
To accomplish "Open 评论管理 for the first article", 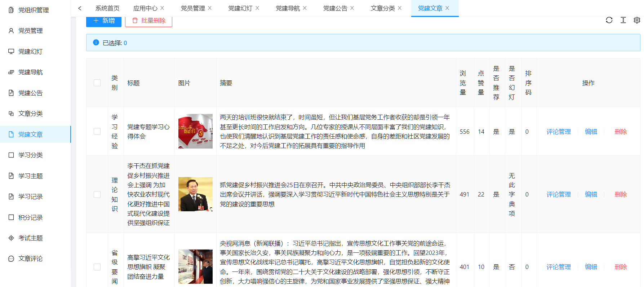I will pyautogui.click(x=558, y=132).
